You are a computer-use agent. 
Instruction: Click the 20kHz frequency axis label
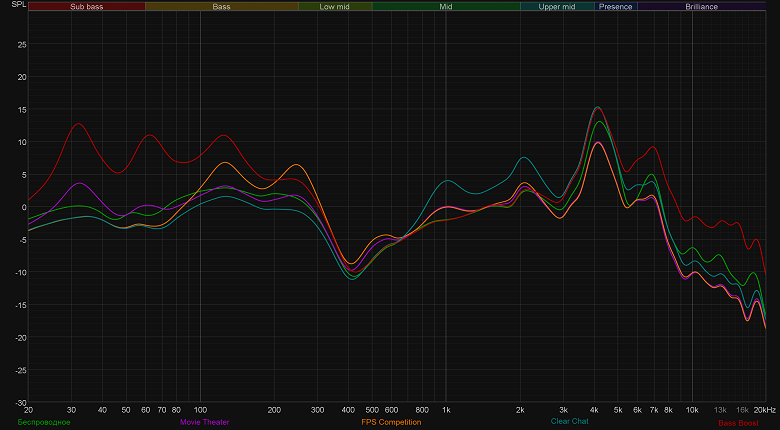(766, 410)
